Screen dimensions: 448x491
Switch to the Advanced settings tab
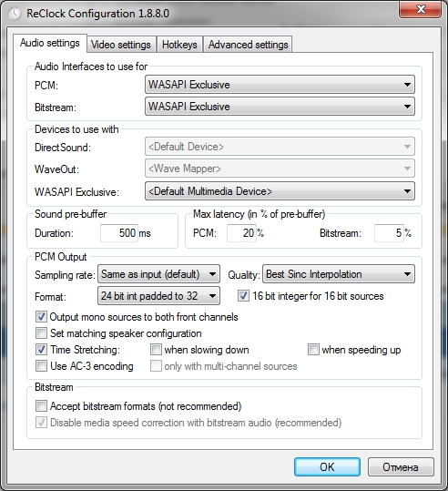tap(248, 45)
